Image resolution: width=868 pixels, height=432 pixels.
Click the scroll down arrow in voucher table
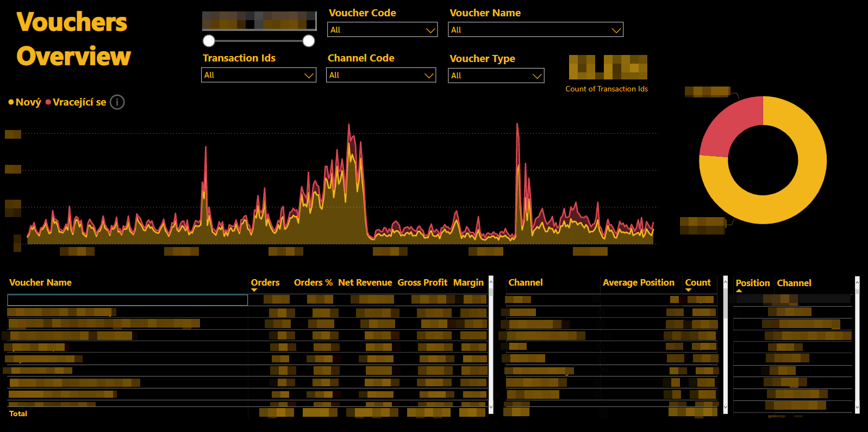point(491,407)
